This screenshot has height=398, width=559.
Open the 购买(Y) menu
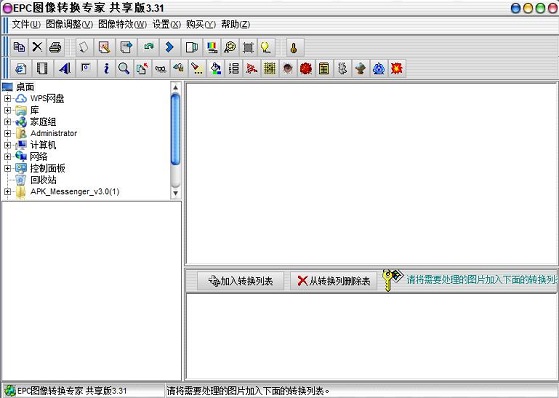tap(201, 24)
